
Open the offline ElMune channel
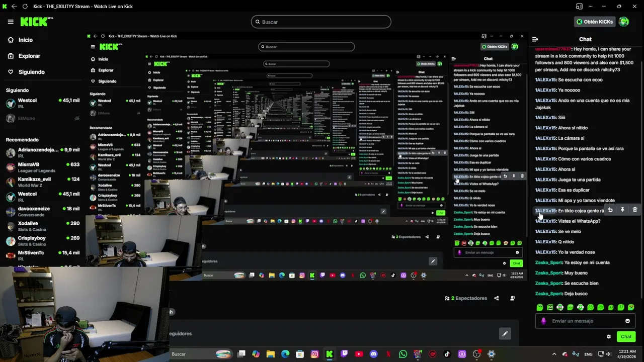tap(43, 119)
